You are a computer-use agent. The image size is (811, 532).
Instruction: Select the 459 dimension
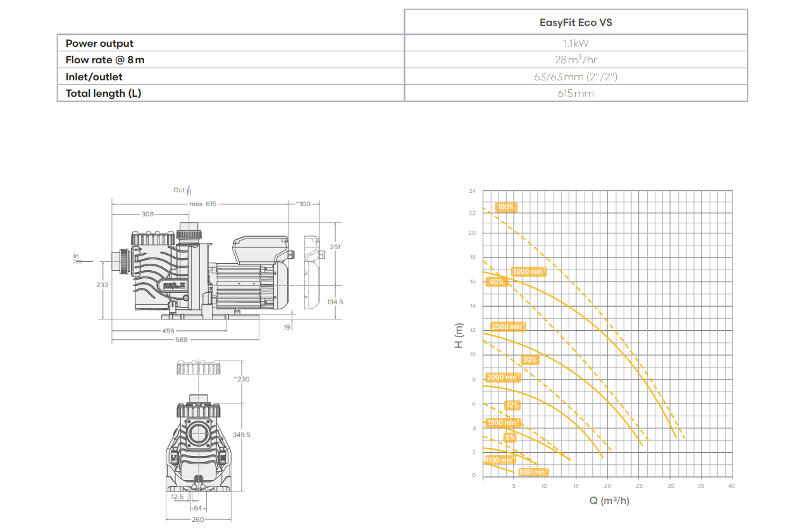tap(168, 331)
